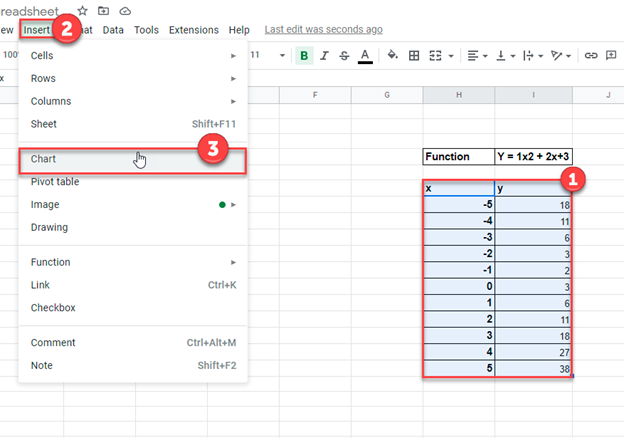Expand the Rows submenu
The image size is (624, 438).
coord(132,78)
